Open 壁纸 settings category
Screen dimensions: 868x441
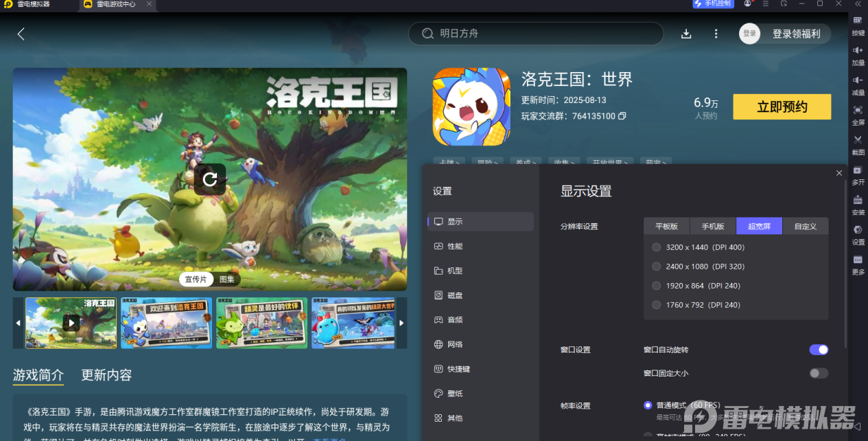480,394
